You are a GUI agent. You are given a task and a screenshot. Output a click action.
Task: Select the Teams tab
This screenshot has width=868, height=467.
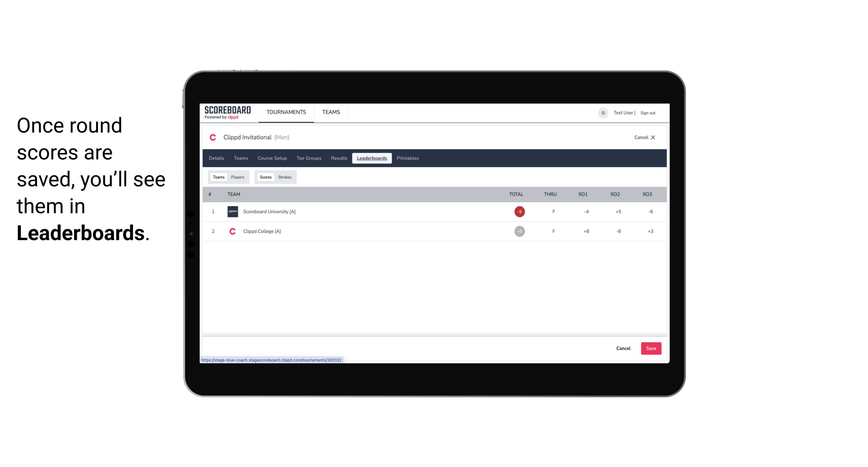tap(218, 177)
